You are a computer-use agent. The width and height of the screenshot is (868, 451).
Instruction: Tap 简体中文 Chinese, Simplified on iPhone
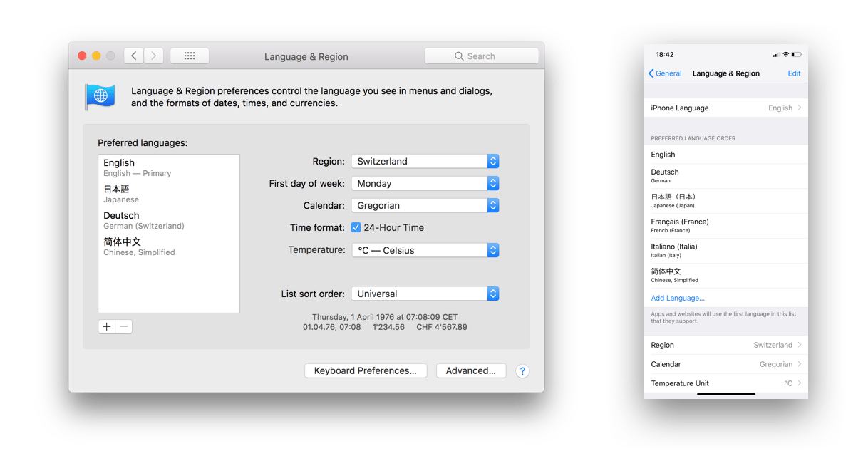726,276
